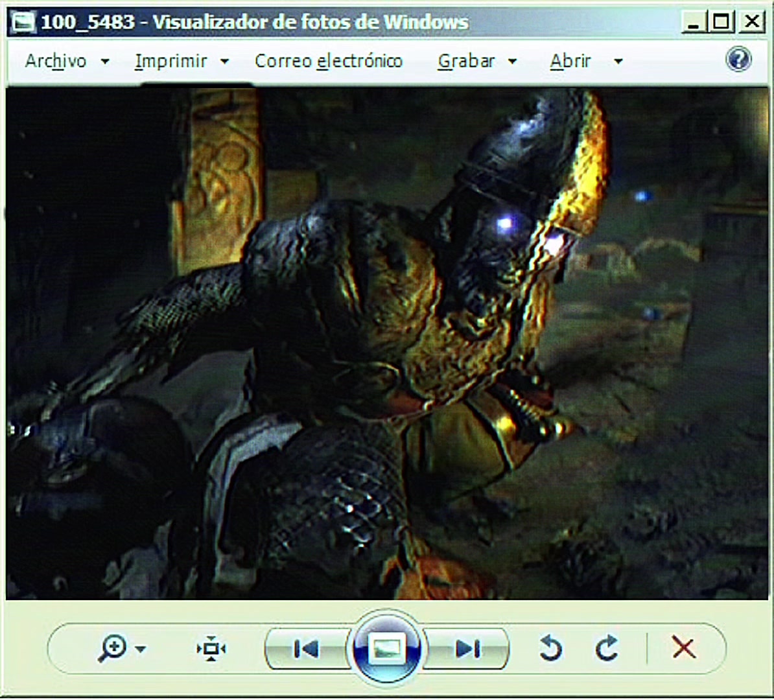
Task: Expand the Archivo dropdown arrow
Action: [105, 62]
